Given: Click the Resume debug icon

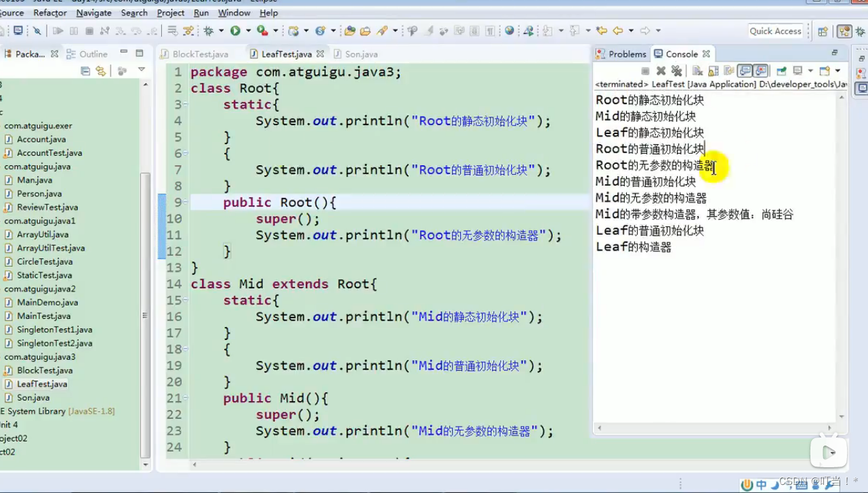Looking at the screenshot, I should click(x=58, y=30).
